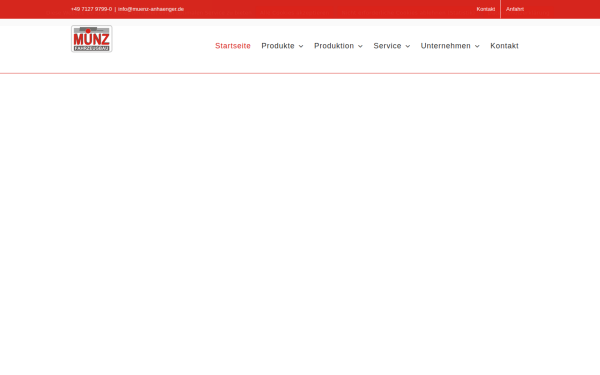Open the Produktion menu item
Screen dimensions: 600x375
point(334,46)
